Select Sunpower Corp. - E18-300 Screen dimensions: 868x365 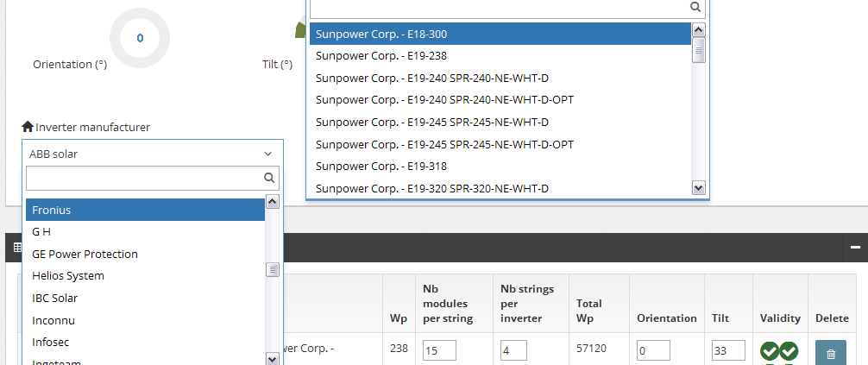tap(500, 34)
